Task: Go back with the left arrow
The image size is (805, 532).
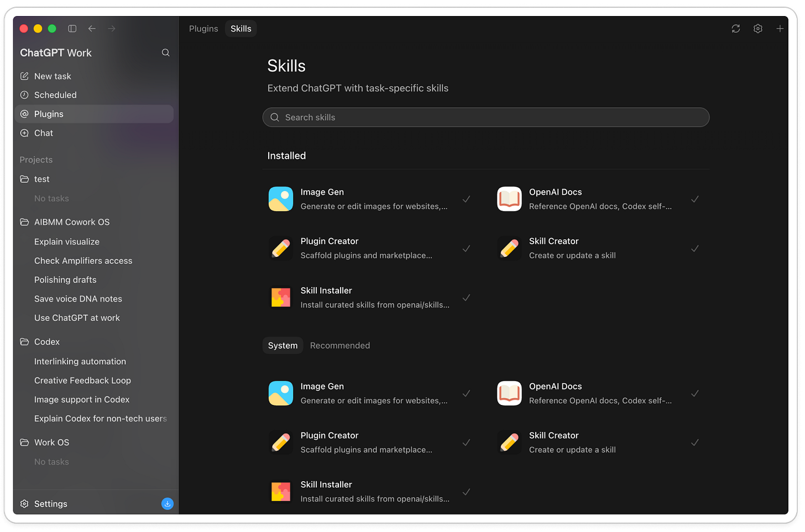Action: [x=92, y=29]
